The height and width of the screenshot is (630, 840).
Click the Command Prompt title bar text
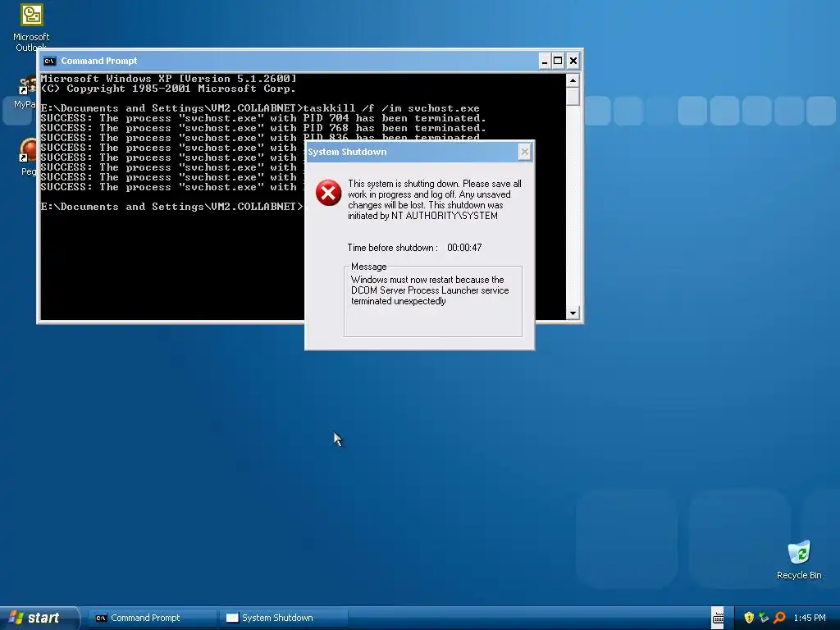[x=99, y=61]
